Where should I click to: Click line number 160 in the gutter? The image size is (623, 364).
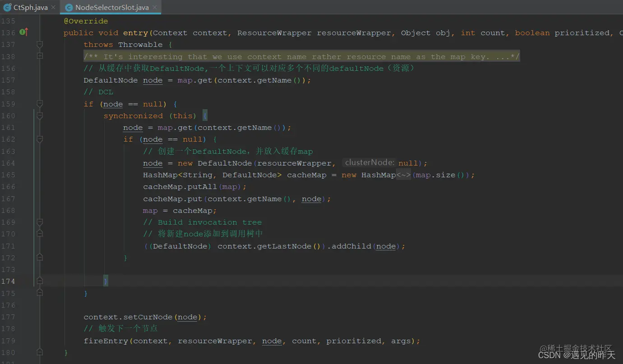pos(8,116)
